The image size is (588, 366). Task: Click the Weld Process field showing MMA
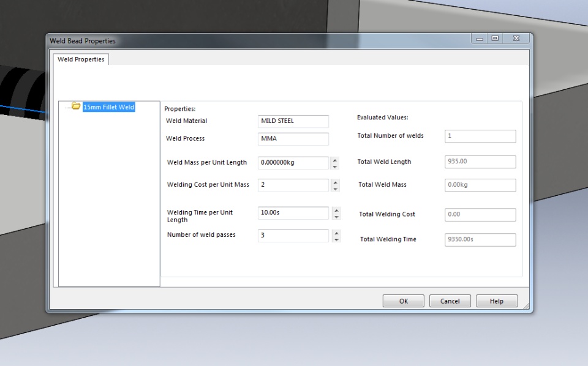[293, 138]
